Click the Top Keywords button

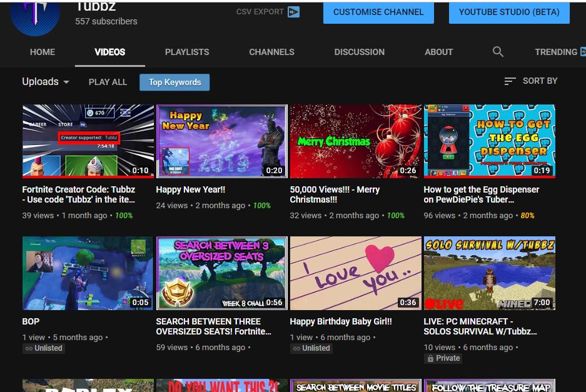(174, 82)
